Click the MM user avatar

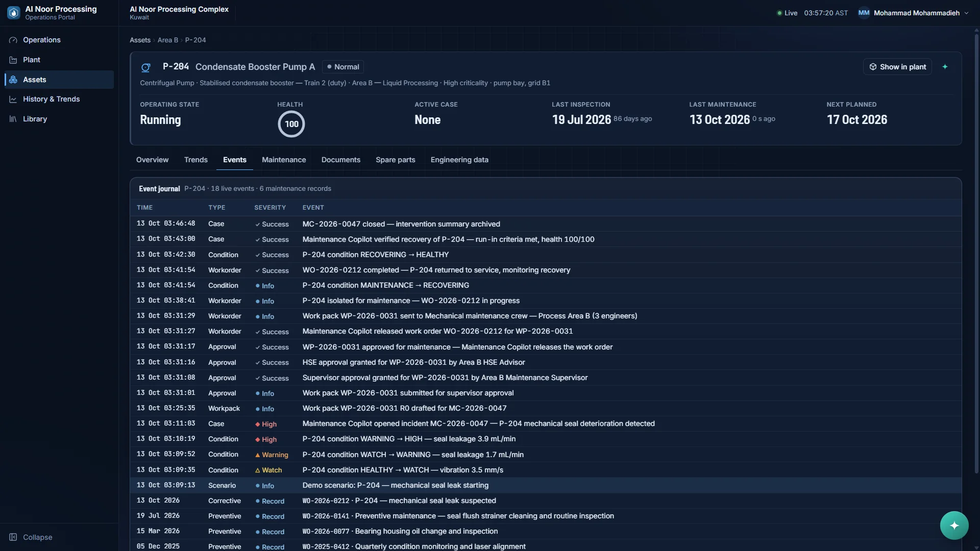point(864,13)
